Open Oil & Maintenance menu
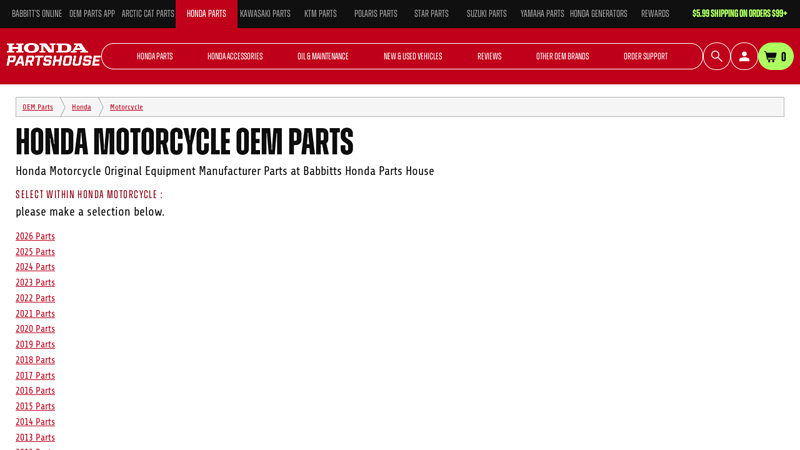Image resolution: width=800 pixels, height=450 pixels. [322, 56]
